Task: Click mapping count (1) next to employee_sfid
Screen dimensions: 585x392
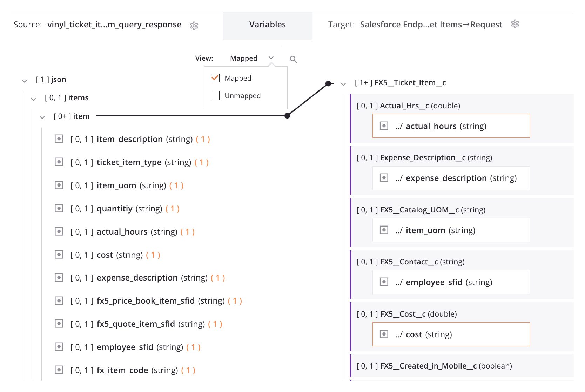Action: pos(194,347)
